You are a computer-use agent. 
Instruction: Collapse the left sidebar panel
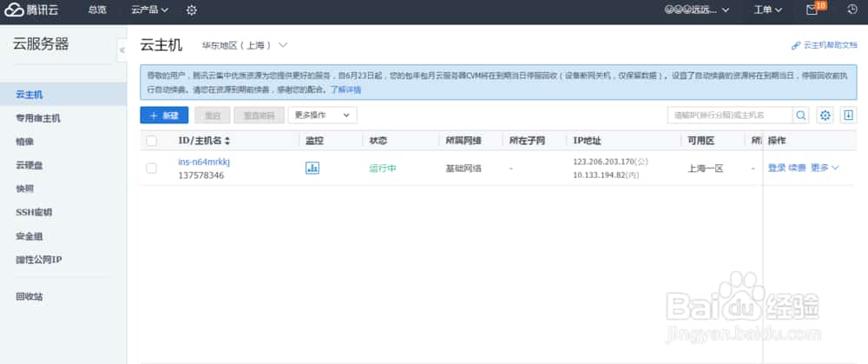tap(122, 50)
